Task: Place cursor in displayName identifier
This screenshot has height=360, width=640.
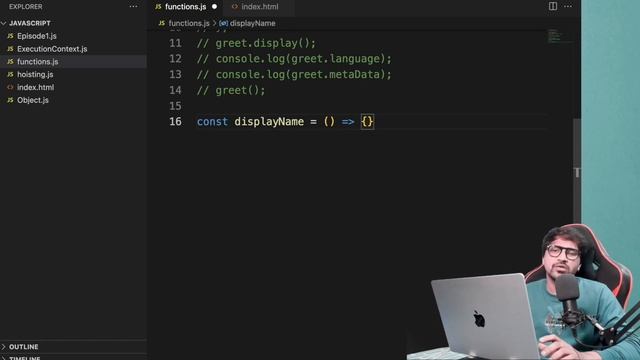Action: (269, 122)
